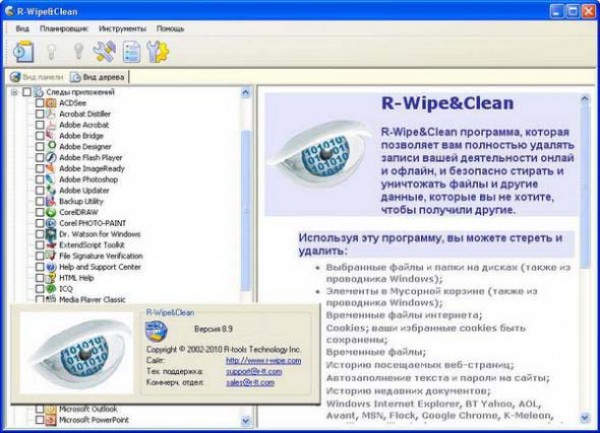Open the www.r-wipe.com website link
Screen dimensions: 600x433
tap(263, 361)
